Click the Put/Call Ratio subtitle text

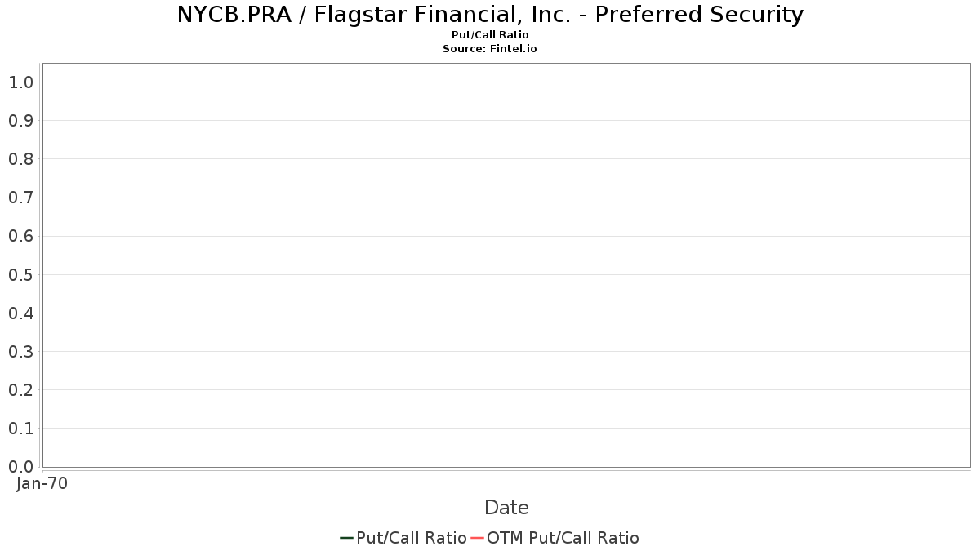[x=490, y=35]
